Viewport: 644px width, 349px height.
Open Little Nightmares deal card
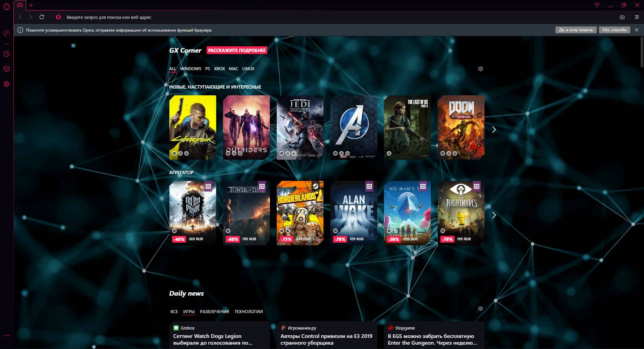(461, 213)
